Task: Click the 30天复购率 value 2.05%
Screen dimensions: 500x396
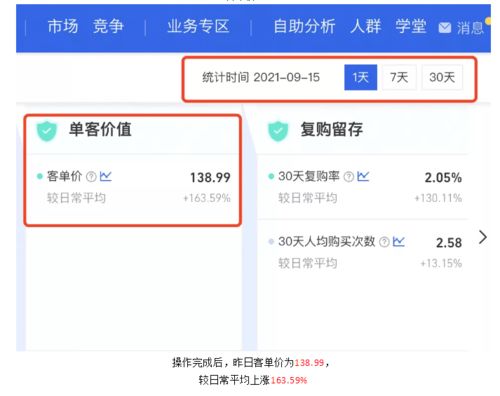Action: tap(443, 177)
